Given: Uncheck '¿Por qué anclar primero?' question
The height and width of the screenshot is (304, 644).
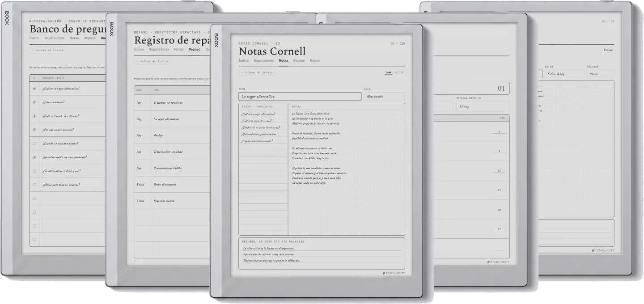Looking at the screenshot, I should pyautogui.click(x=34, y=130).
